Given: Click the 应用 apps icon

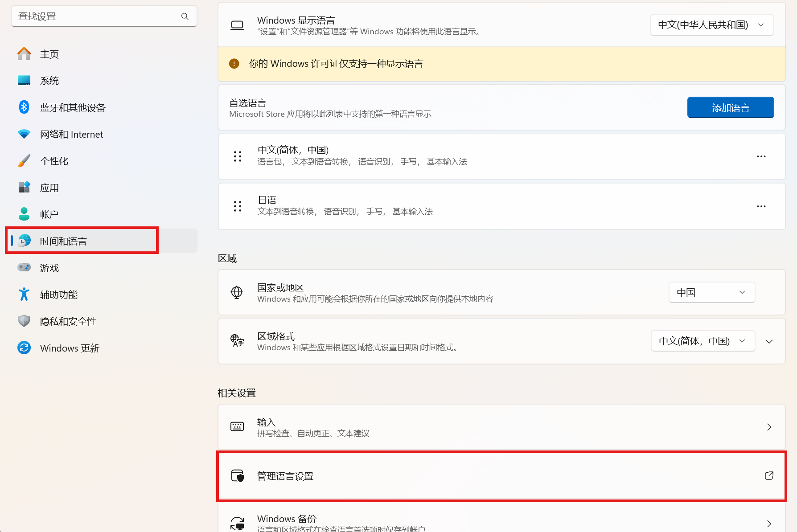Looking at the screenshot, I should [24, 188].
